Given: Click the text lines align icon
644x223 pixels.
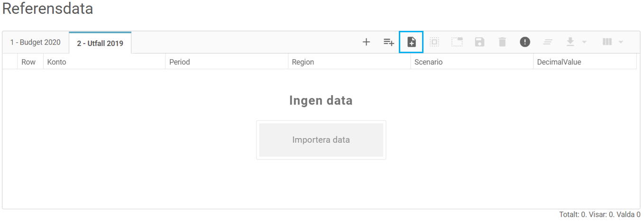Looking at the screenshot, I should pos(548,42).
